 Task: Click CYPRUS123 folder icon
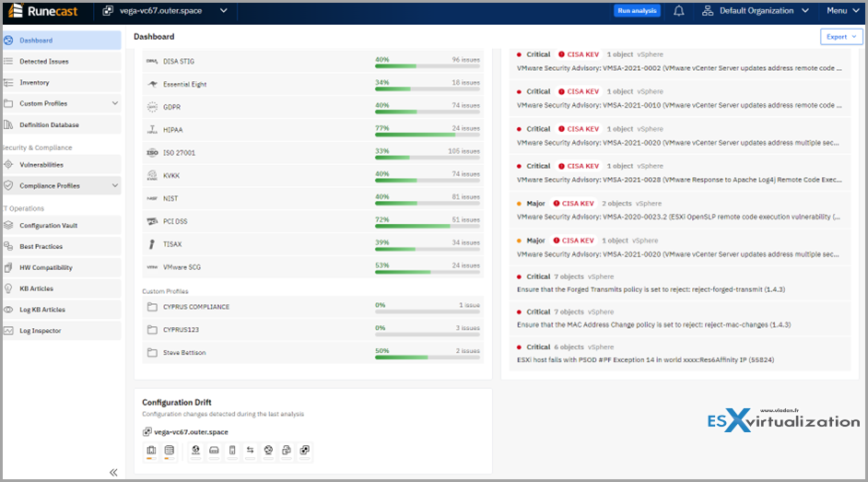point(152,329)
